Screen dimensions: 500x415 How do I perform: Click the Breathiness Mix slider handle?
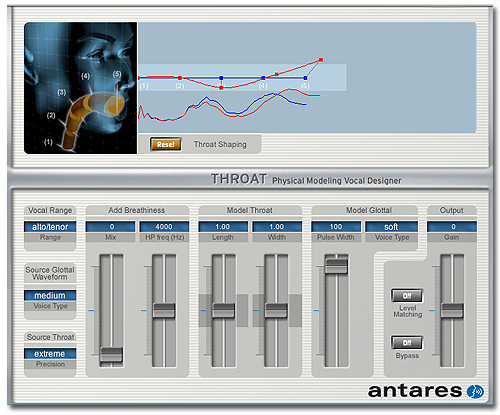[111, 355]
